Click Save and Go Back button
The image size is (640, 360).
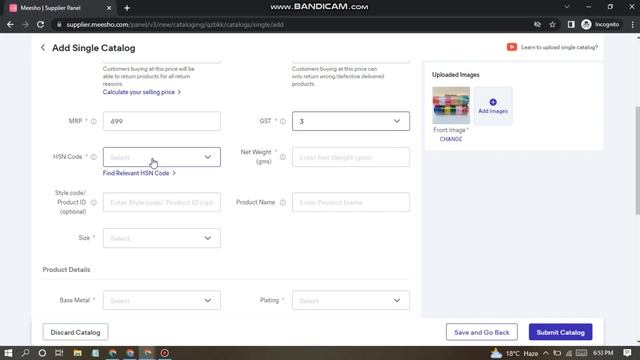tap(482, 332)
